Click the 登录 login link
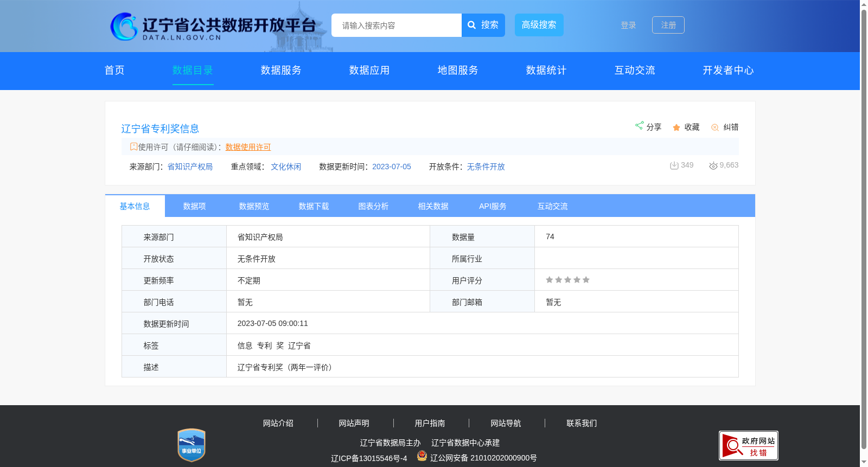 pos(628,25)
